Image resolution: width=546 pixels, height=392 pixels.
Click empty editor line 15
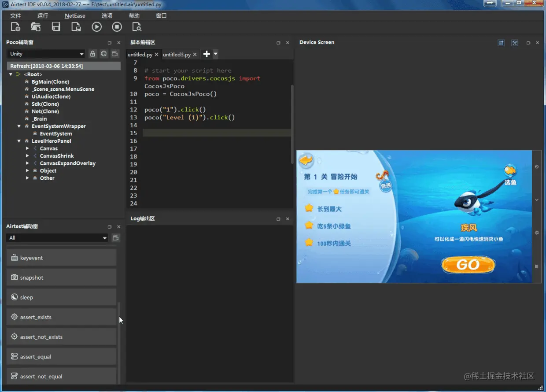coord(217,133)
